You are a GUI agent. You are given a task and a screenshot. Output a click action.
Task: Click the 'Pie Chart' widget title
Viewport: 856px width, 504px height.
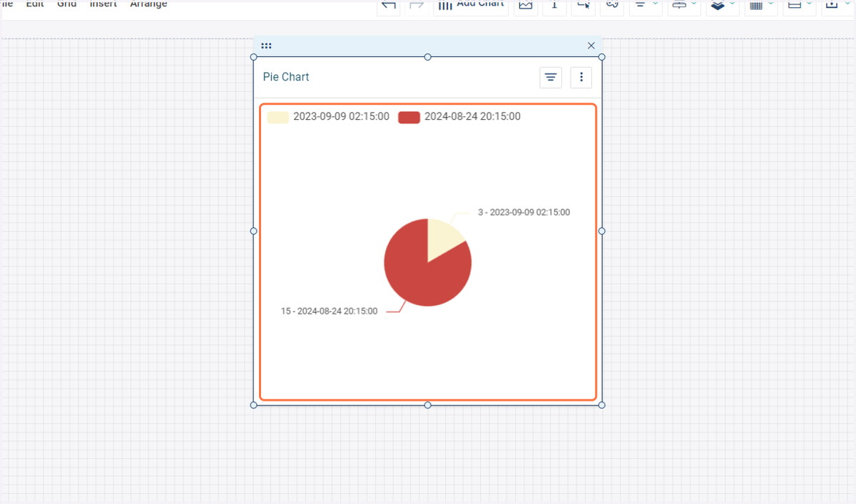[286, 77]
